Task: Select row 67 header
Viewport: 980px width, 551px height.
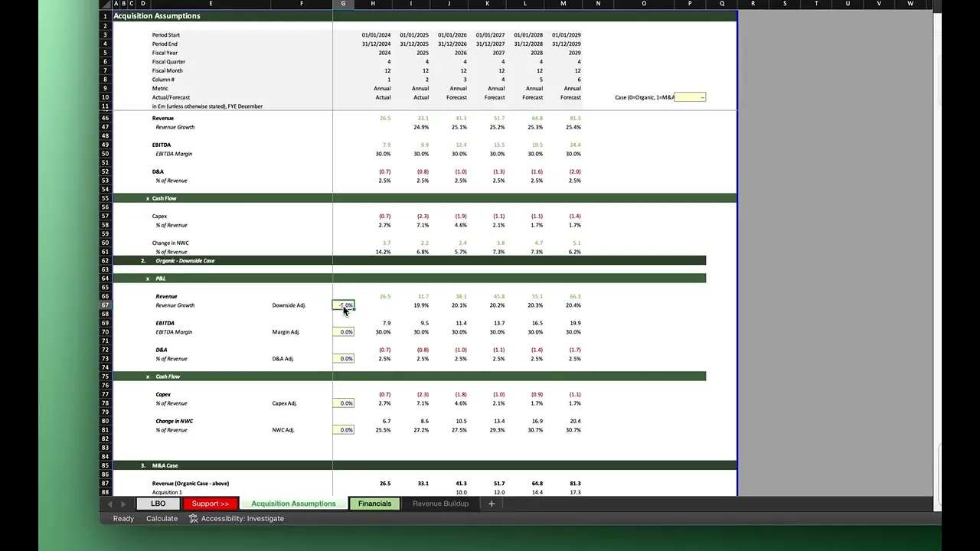Action: pos(105,305)
